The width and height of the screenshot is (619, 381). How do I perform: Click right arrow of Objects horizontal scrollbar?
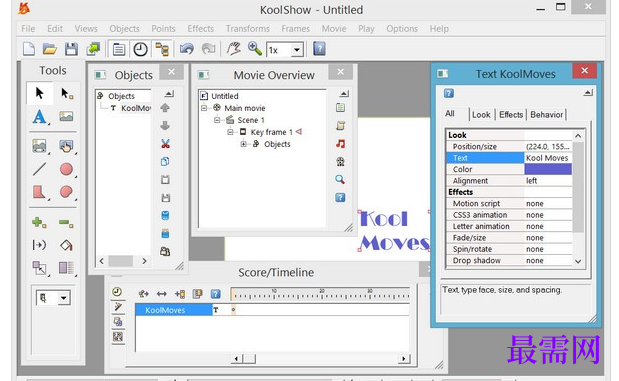click(144, 261)
